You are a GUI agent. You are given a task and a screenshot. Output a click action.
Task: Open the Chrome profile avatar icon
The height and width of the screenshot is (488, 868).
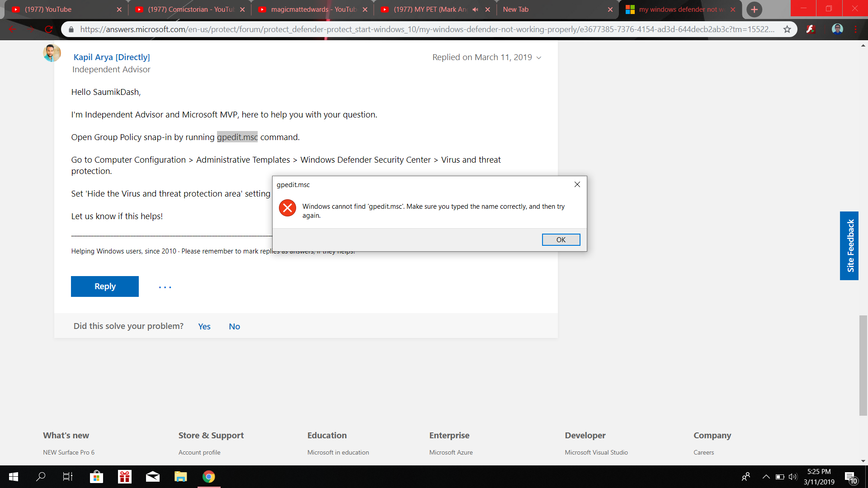pyautogui.click(x=837, y=29)
